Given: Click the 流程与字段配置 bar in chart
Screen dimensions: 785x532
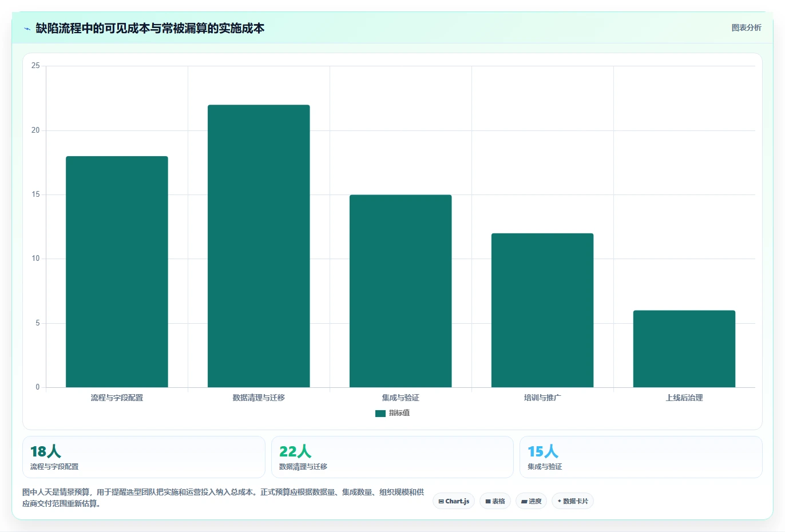Looking at the screenshot, I should [117, 272].
